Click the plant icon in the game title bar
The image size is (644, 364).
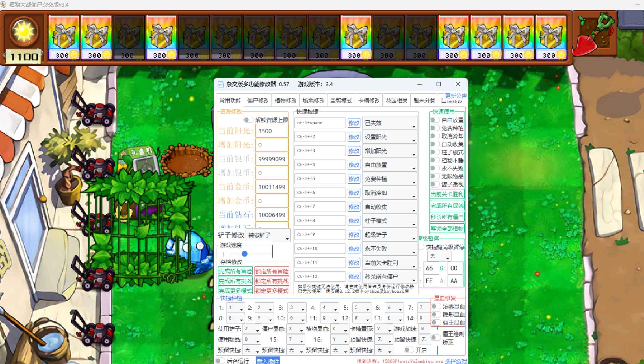click(3, 4)
